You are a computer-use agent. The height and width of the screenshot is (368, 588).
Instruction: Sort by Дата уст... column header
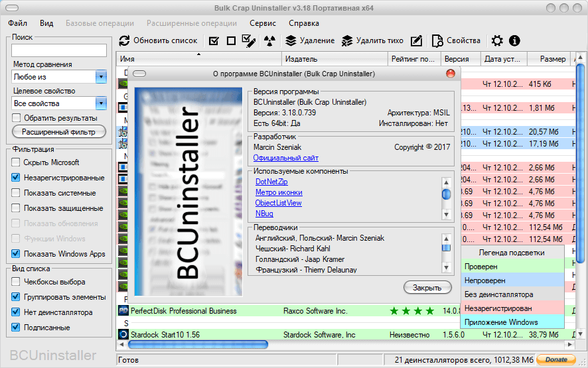[504, 59]
